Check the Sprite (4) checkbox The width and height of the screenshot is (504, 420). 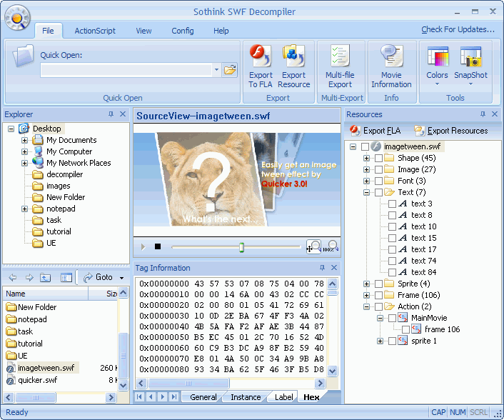point(378,284)
